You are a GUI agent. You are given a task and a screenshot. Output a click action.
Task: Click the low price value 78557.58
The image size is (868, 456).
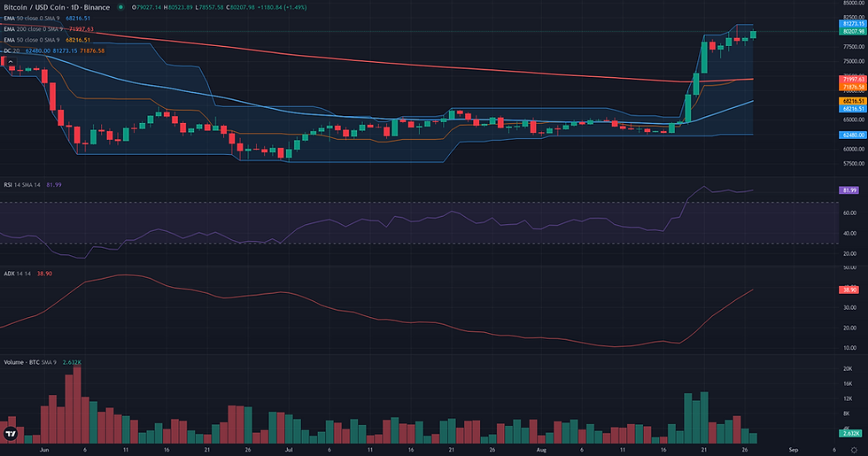[x=210, y=7]
